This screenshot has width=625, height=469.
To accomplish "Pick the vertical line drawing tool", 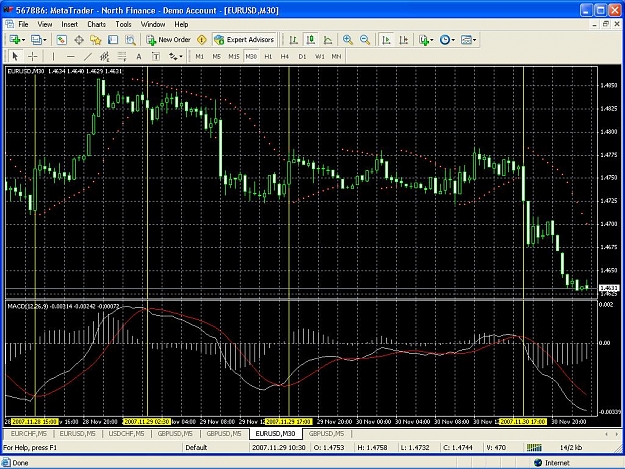I will (53, 57).
